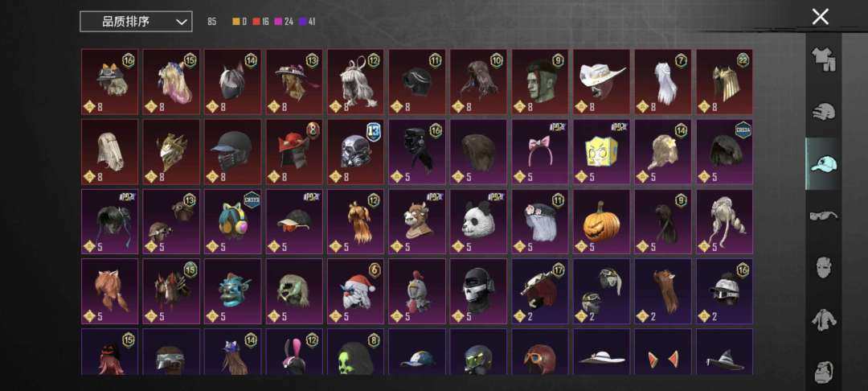Switch to the jacket category icon

click(x=824, y=319)
